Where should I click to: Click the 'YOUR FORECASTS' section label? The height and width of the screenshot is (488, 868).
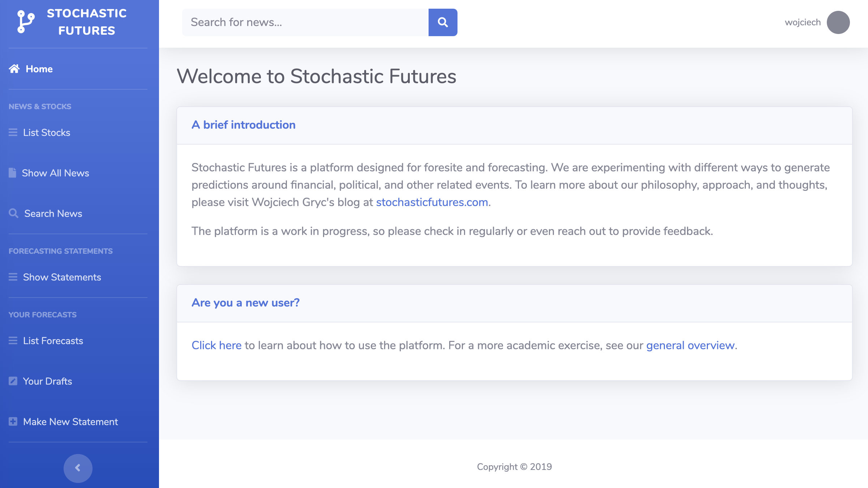[x=43, y=314]
